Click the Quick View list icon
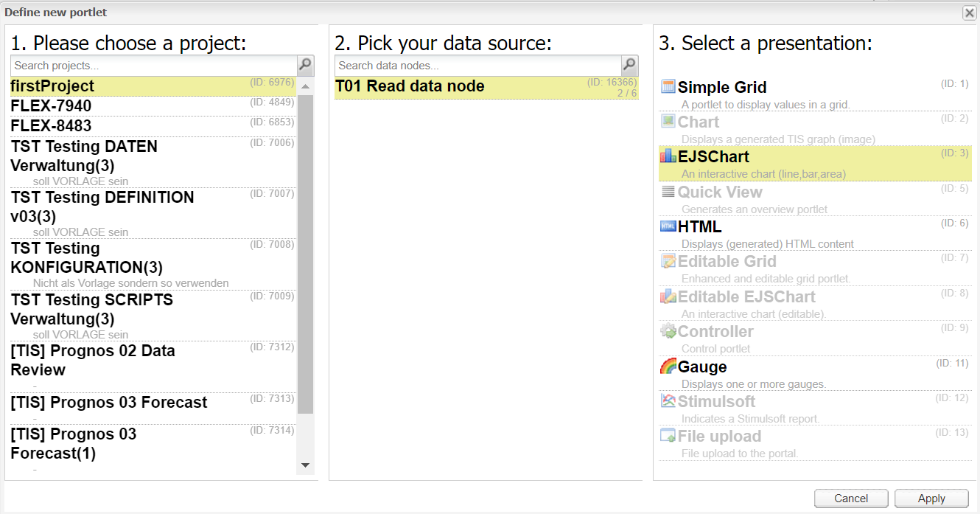Image resolution: width=980 pixels, height=514 pixels. tap(668, 191)
